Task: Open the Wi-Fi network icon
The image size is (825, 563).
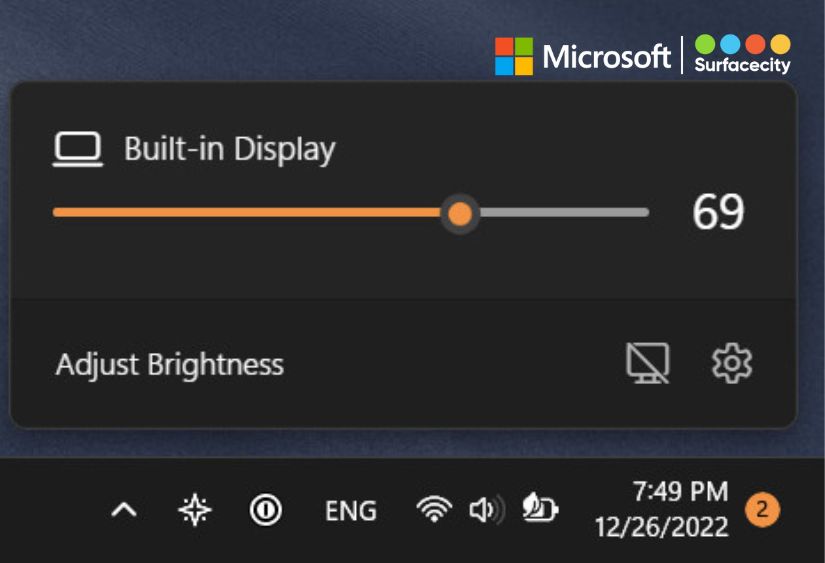Action: 433,511
